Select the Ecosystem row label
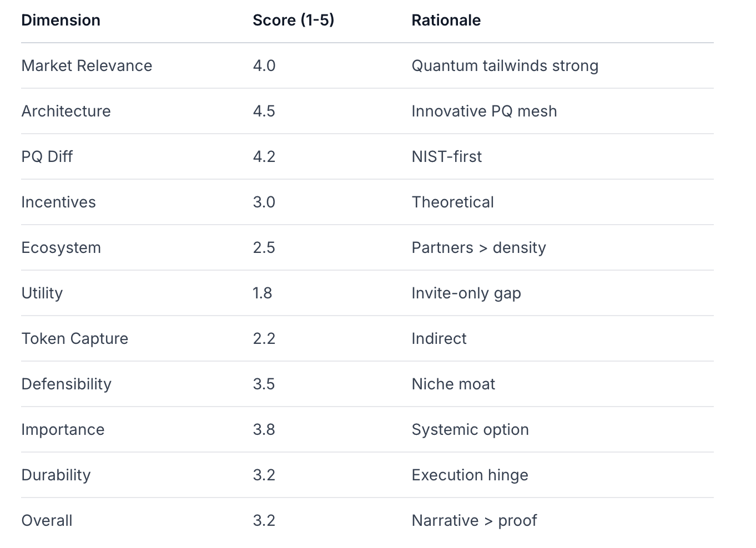Viewport: 756px width, 548px height. pyautogui.click(x=61, y=248)
